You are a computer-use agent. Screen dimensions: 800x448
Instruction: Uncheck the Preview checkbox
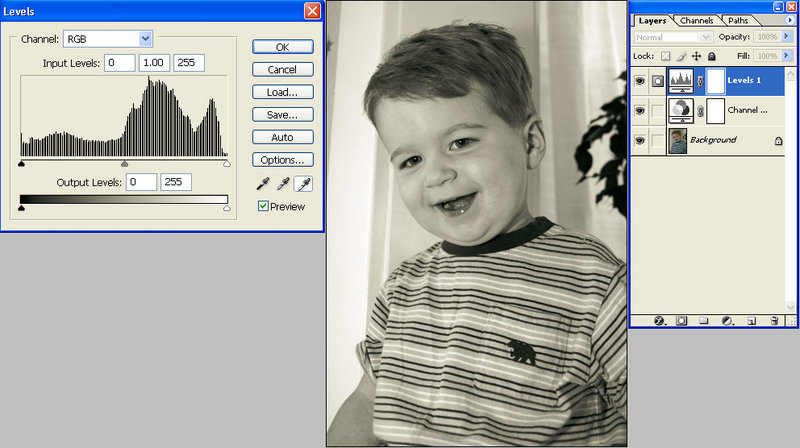pos(263,207)
